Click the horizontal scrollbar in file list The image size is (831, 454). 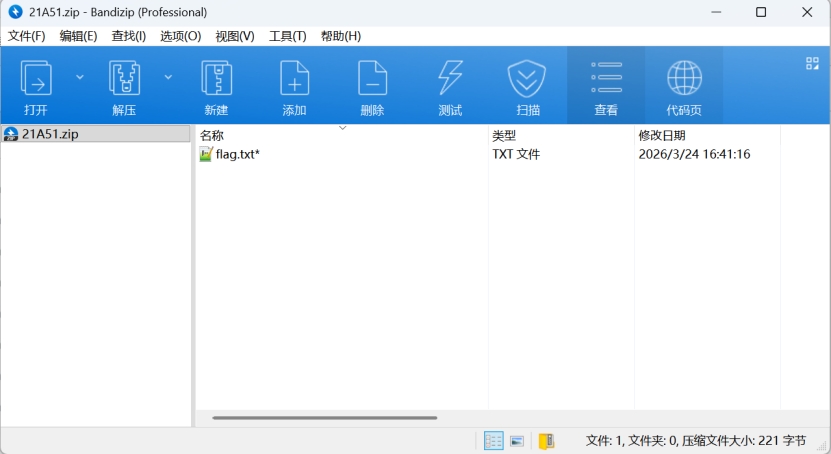(325, 418)
